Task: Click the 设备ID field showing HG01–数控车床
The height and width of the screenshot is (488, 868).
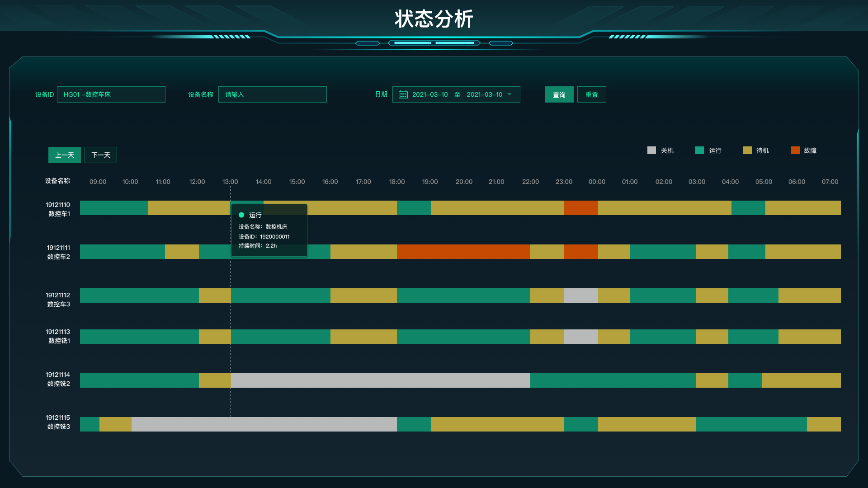Action: (x=111, y=94)
